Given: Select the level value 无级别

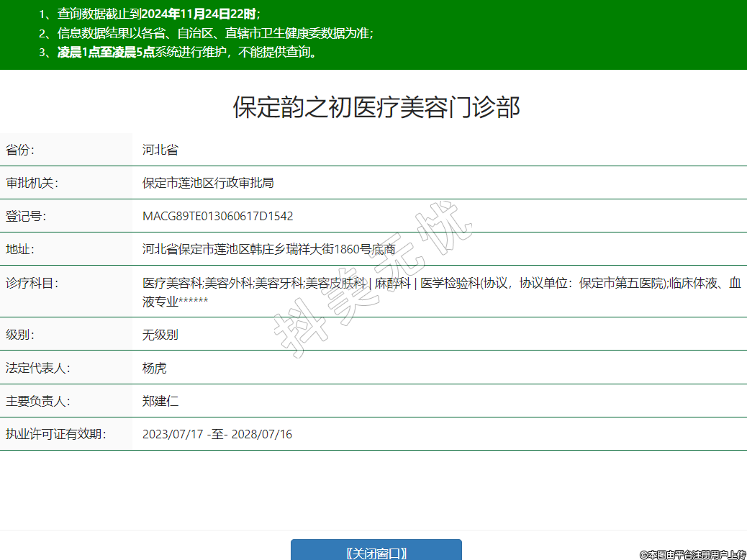Looking at the screenshot, I should click(160, 335).
